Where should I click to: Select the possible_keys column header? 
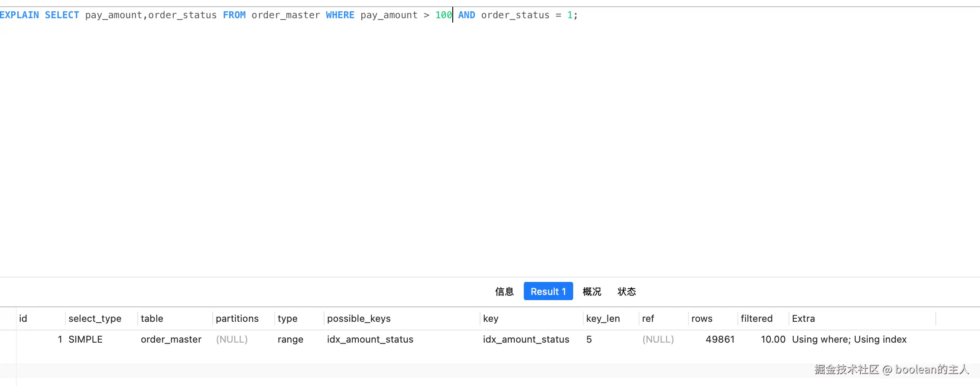point(402,318)
